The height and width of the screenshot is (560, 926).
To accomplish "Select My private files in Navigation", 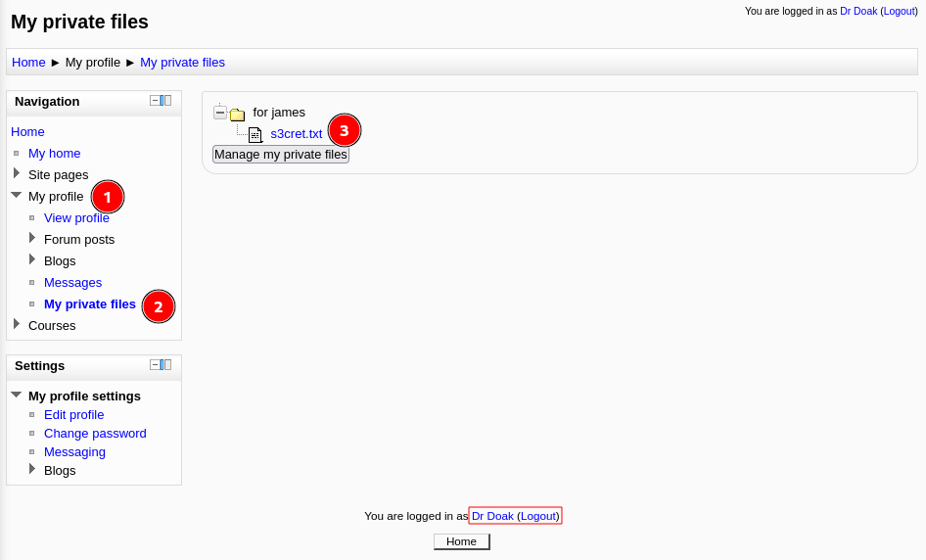I will pos(90,304).
